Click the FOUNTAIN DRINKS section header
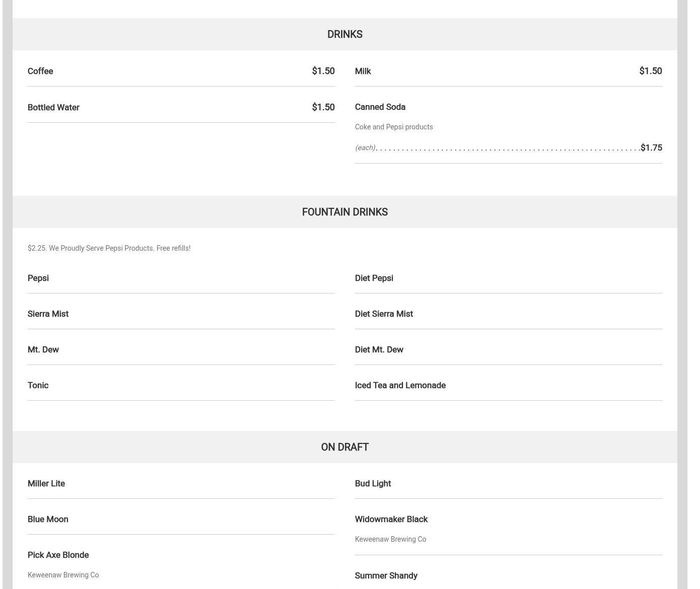Viewport: 700px width, 589px height. pyautogui.click(x=345, y=212)
